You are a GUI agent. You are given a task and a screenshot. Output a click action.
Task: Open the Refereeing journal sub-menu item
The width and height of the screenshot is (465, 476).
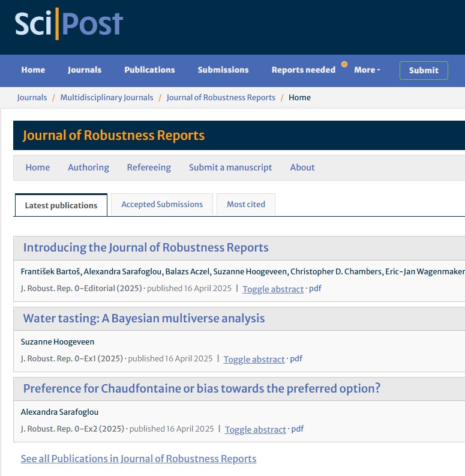coord(149,167)
